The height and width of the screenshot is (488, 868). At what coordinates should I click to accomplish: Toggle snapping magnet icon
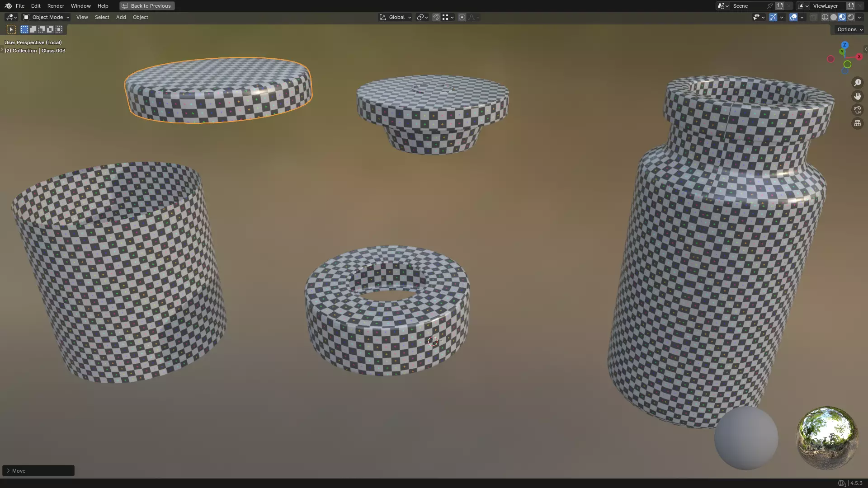coord(436,17)
